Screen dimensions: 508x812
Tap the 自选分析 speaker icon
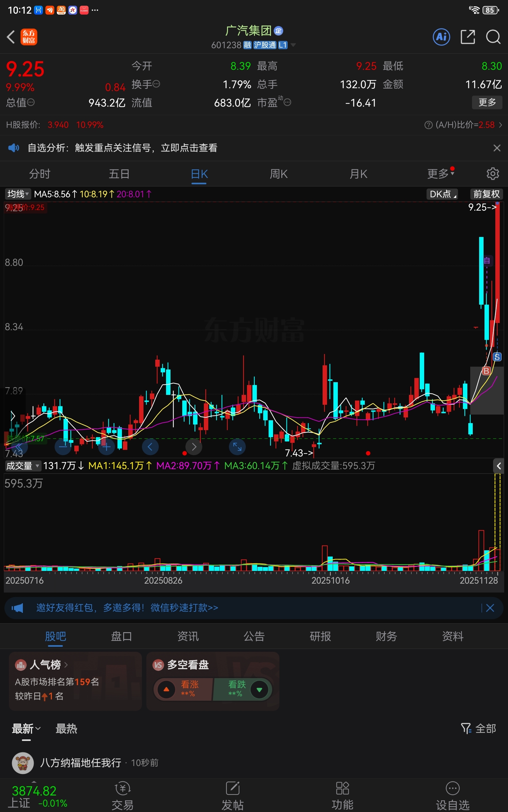pyautogui.click(x=14, y=147)
